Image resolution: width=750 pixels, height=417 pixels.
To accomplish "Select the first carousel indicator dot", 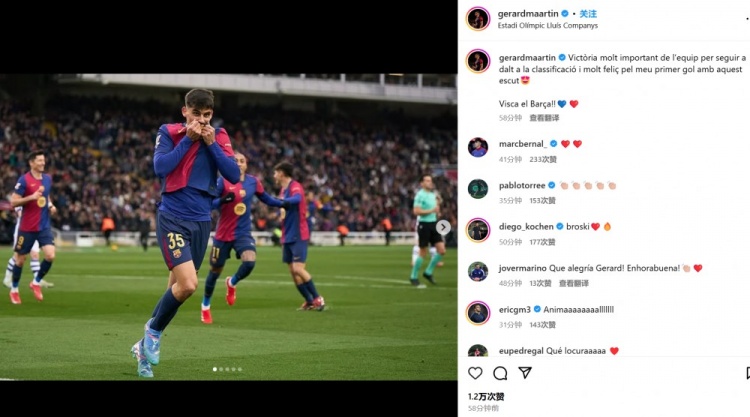I will pyautogui.click(x=214, y=369).
